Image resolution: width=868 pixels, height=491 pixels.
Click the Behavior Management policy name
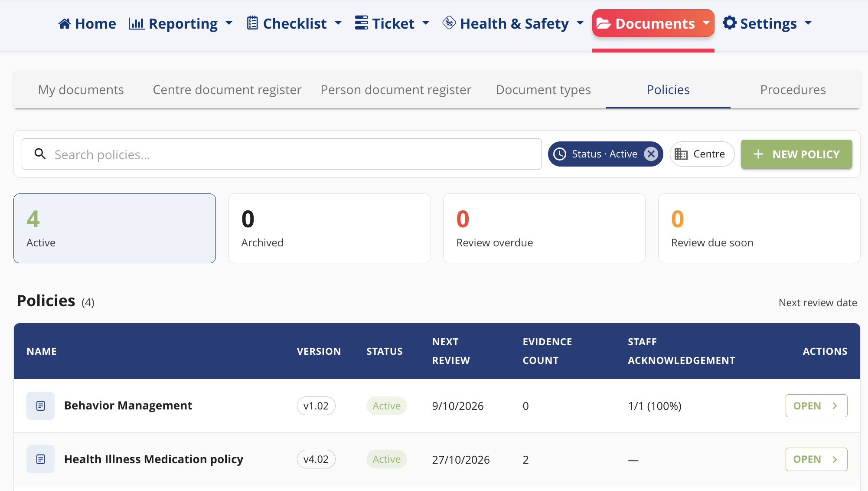point(128,406)
